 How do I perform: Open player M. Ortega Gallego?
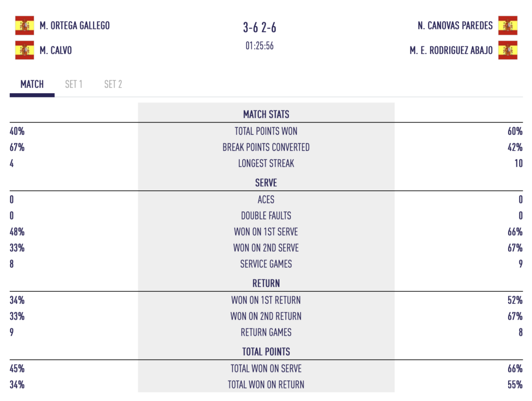(75, 25)
